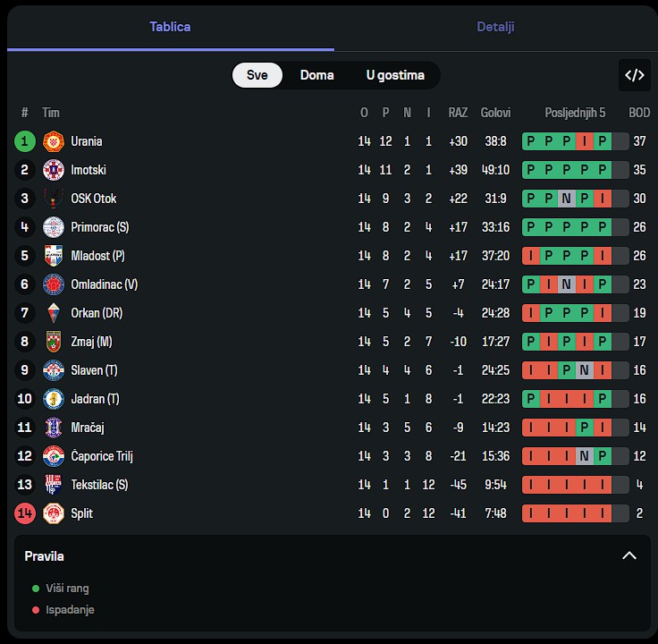
Task: Collapse the Pravila section chevron
Action: click(629, 555)
